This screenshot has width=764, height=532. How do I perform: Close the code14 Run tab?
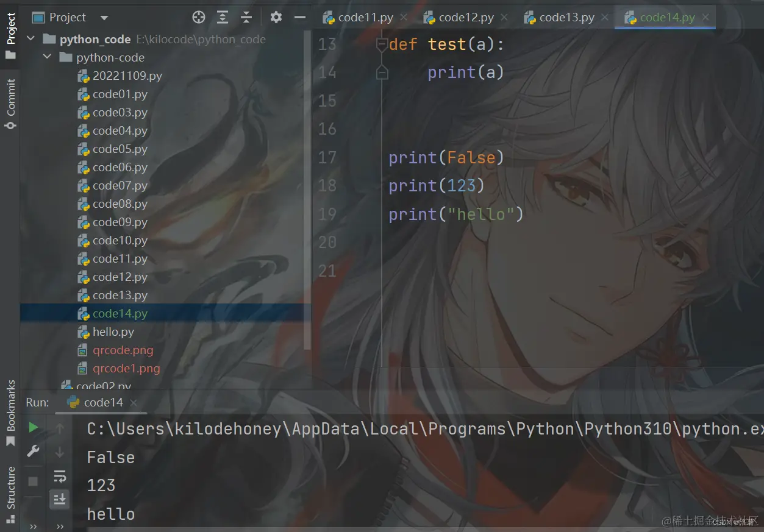click(134, 403)
